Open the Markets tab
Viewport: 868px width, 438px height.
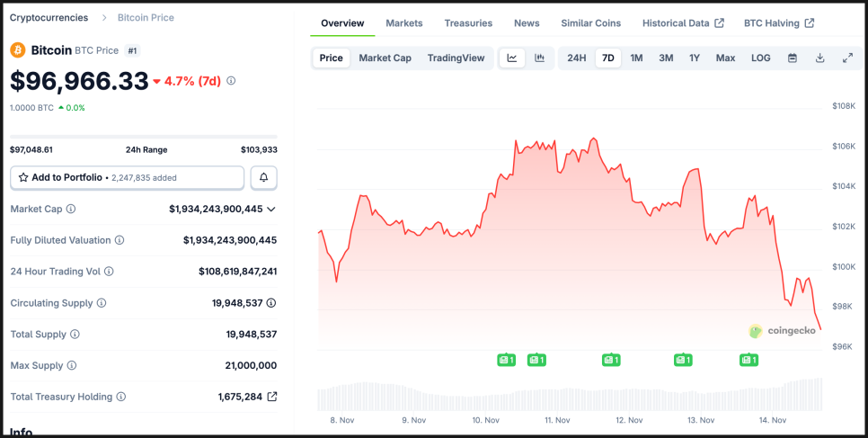point(404,22)
